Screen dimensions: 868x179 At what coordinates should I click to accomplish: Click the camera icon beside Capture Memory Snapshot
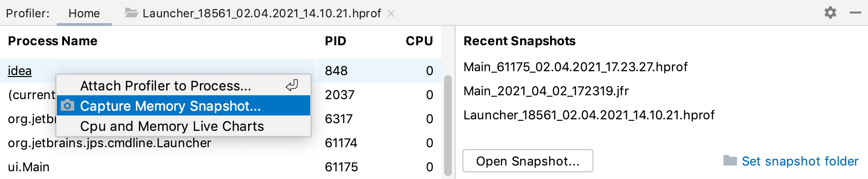coord(68,105)
